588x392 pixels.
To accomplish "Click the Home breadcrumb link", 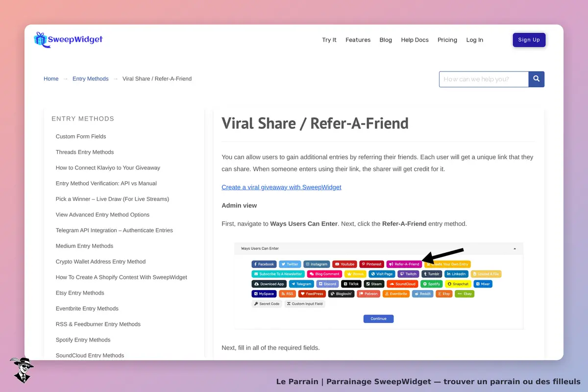I will click(x=51, y=79).
